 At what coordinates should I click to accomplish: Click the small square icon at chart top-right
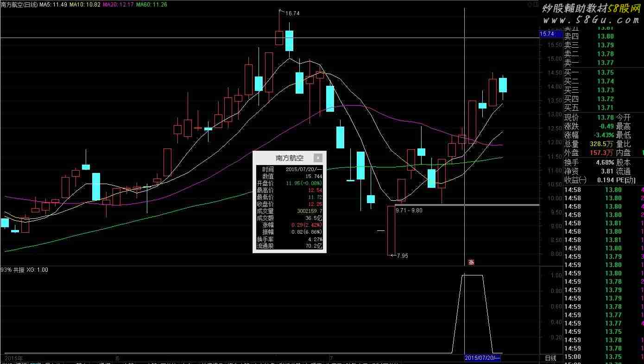(530, 5)
